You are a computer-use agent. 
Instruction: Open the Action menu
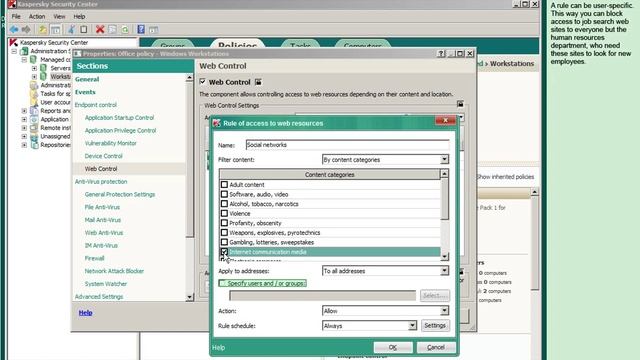37,17
